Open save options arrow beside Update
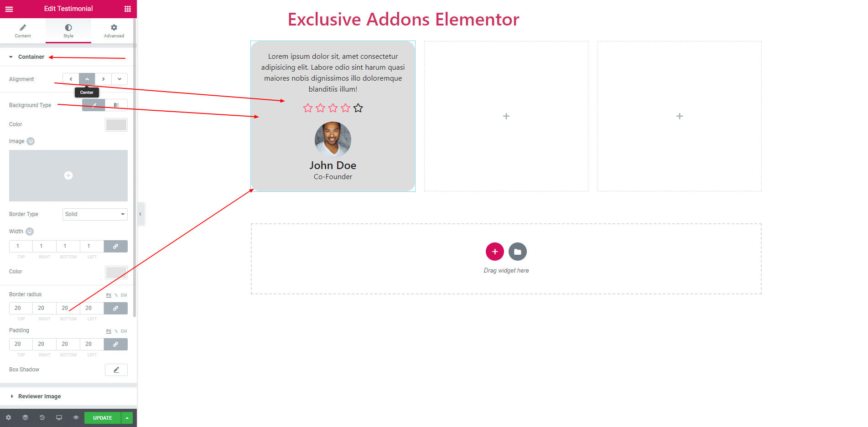The image size is (868, 427). 127,418
